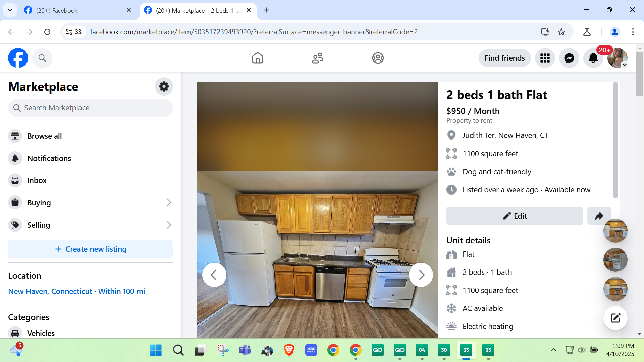Open account dropdown on profile picture

[x=624, y=65]
